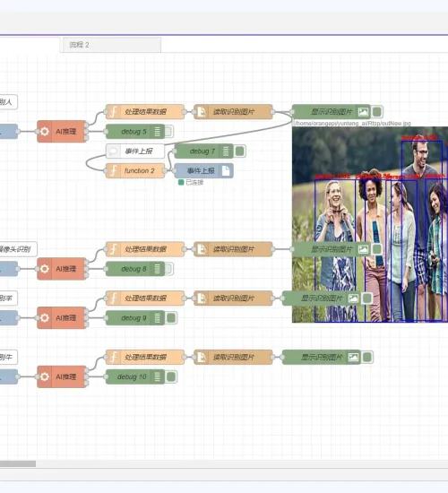Click the function icon on 处理结果数据 node above debug 9
448x493 pixels.
[114, 298]
